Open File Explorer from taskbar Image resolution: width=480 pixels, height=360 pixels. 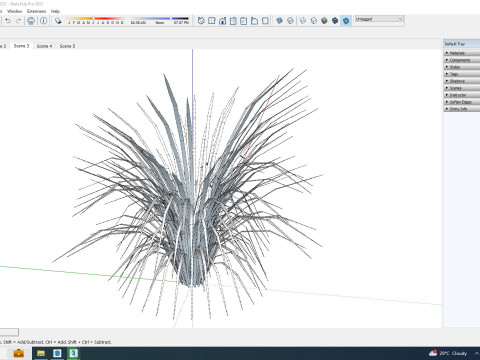click(x=41, y=353)
